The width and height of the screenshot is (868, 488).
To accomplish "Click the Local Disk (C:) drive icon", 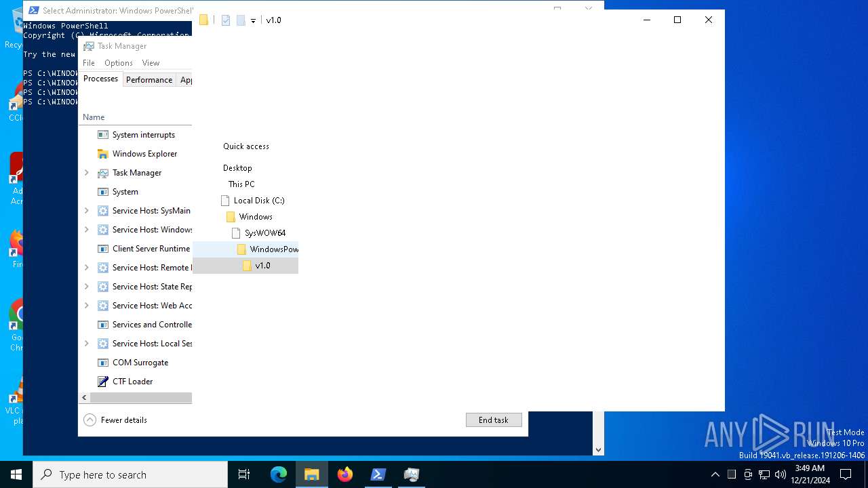I will coord(225,201).
